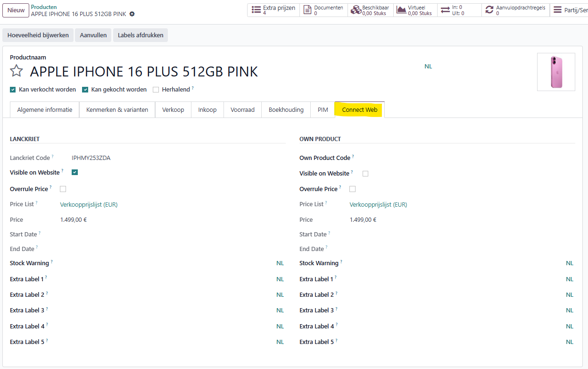Mark product as favorite with star icon
The image size is (588, 369).
(x=17, y=71)
